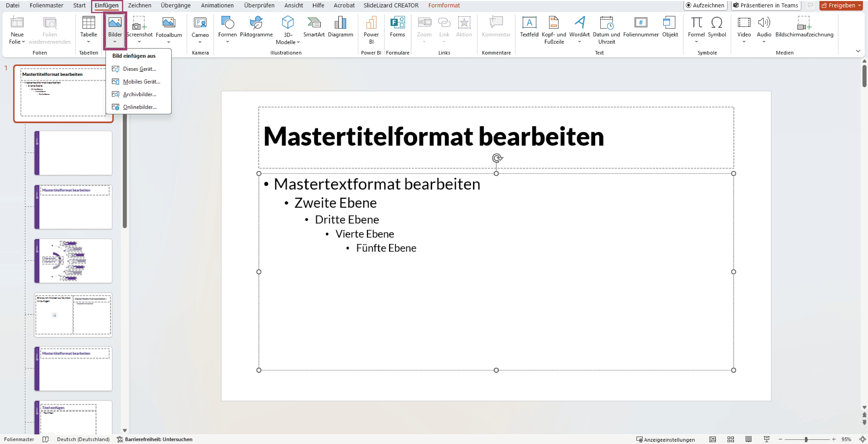Open the Tabelle dropdown arrow
868x444 pixels.
[x=89, y=42]
